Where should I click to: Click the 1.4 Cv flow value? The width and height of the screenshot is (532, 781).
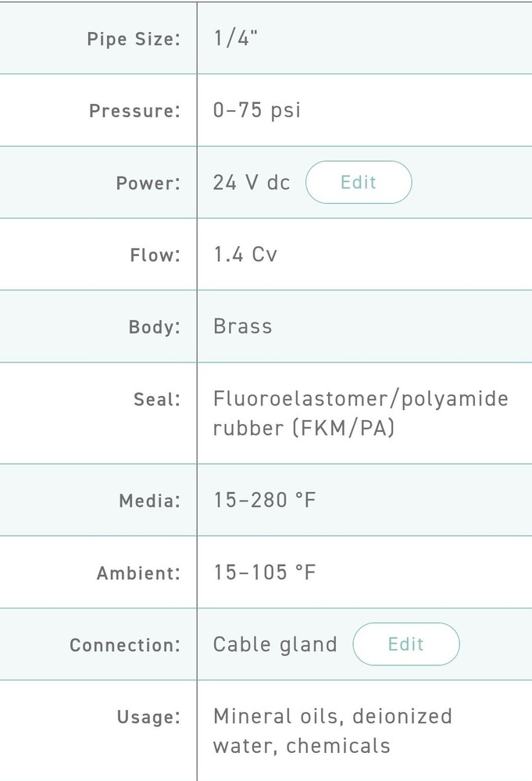point(244,254)
